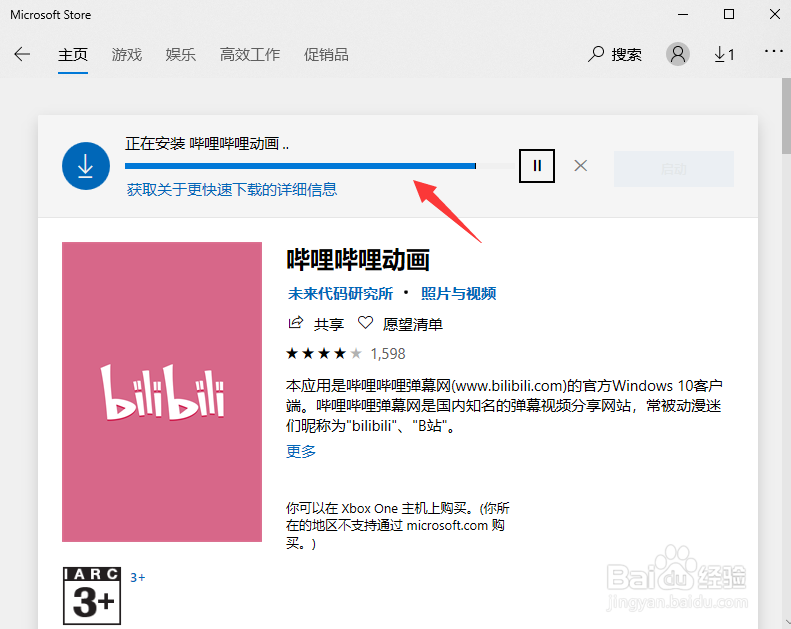The image size is (791, 629).
Task: Click the bilibili app poster image
Action: pyautogui.click(x=162, y=392)
